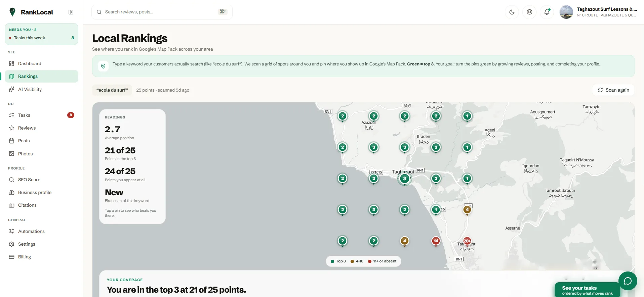Open AI Visibility page
Screen dimensions: 644x297
[41, 89]
